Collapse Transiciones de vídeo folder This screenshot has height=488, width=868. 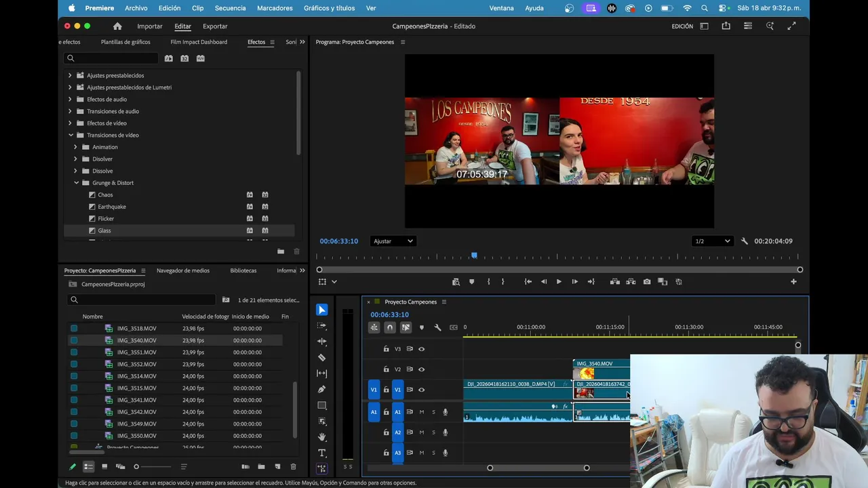click(70, 135)
